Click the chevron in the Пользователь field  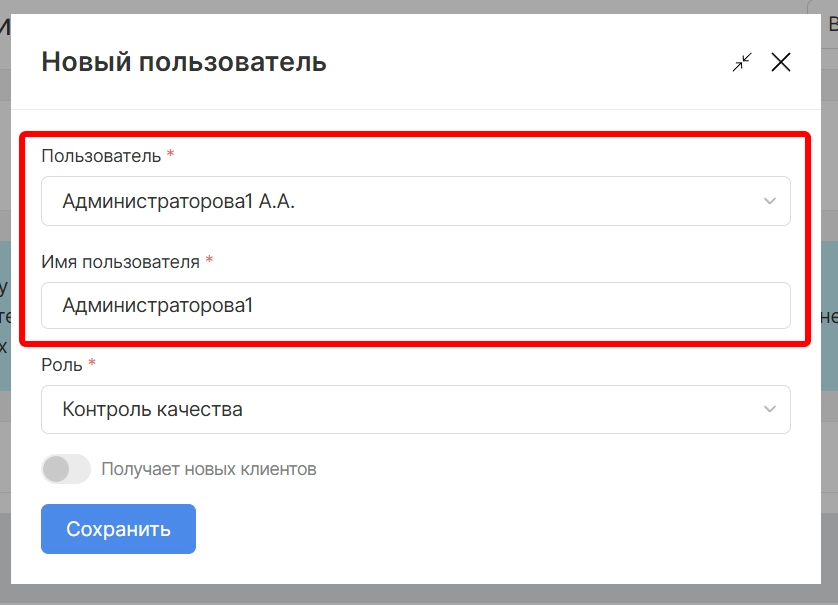point(769,201)
